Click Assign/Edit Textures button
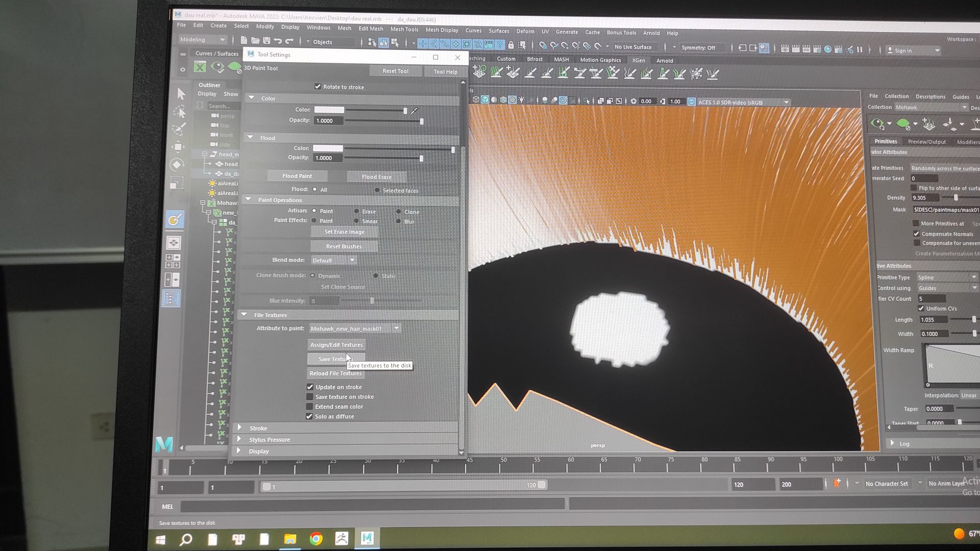 336,345
